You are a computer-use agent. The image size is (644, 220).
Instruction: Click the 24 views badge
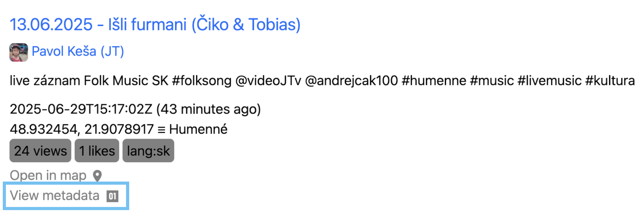[40, 151]
